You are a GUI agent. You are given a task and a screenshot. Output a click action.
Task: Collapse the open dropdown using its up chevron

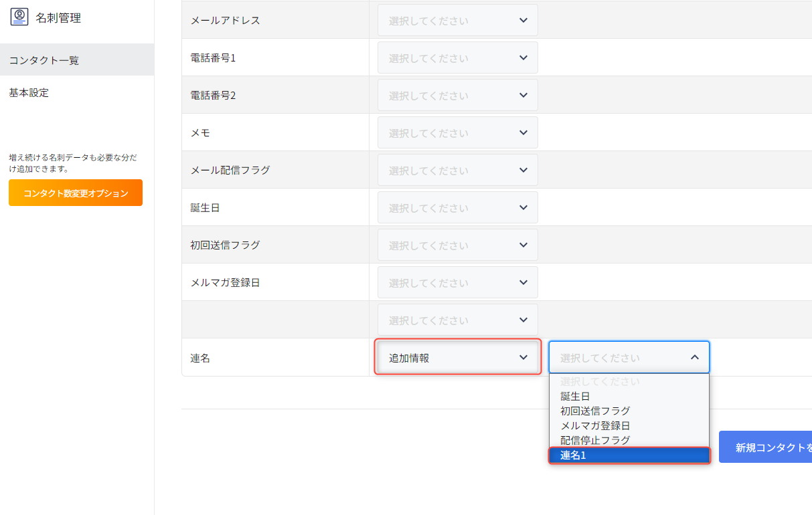click(695, 358)
